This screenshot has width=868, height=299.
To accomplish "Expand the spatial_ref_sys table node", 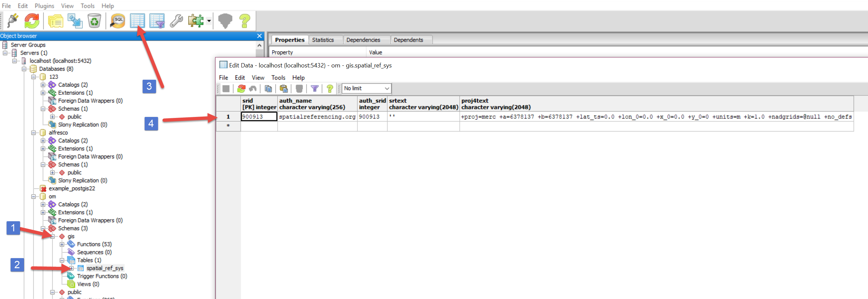I will (x=72, y=268).
